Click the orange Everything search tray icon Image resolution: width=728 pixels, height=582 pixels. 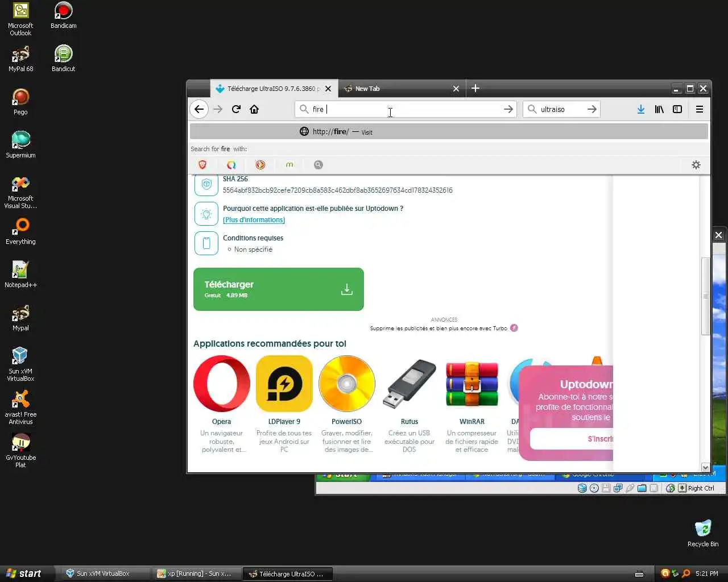tap(686, 573)
